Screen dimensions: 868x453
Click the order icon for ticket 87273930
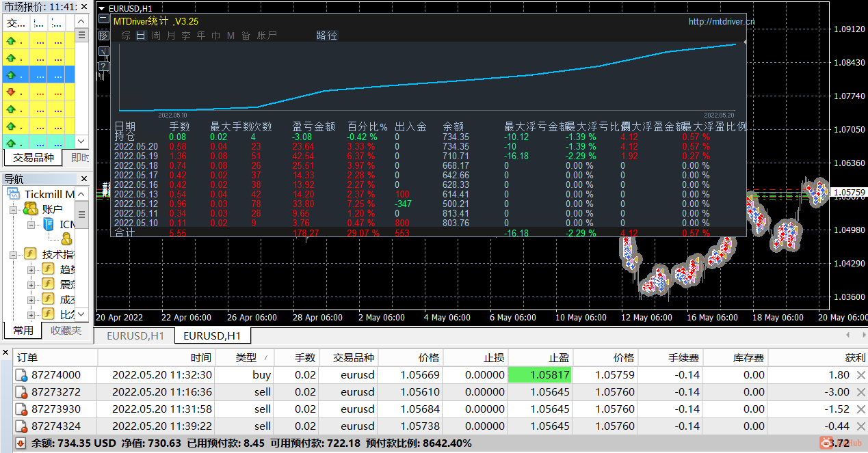point(21,409)
